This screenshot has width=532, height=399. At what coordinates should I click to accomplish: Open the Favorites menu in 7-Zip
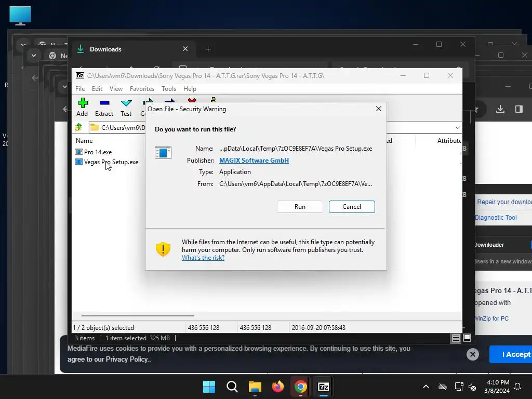click(x=142, y=88)
